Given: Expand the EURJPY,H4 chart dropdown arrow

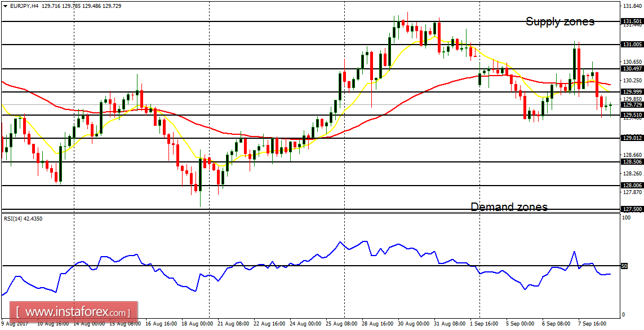Looking at the screenshot, I should tap(5, 6).
